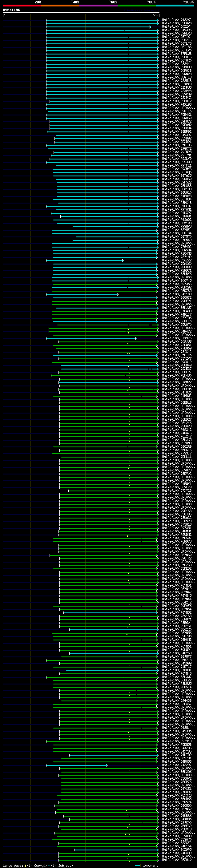Click label UniRef100_Q42297

point(176,765)
